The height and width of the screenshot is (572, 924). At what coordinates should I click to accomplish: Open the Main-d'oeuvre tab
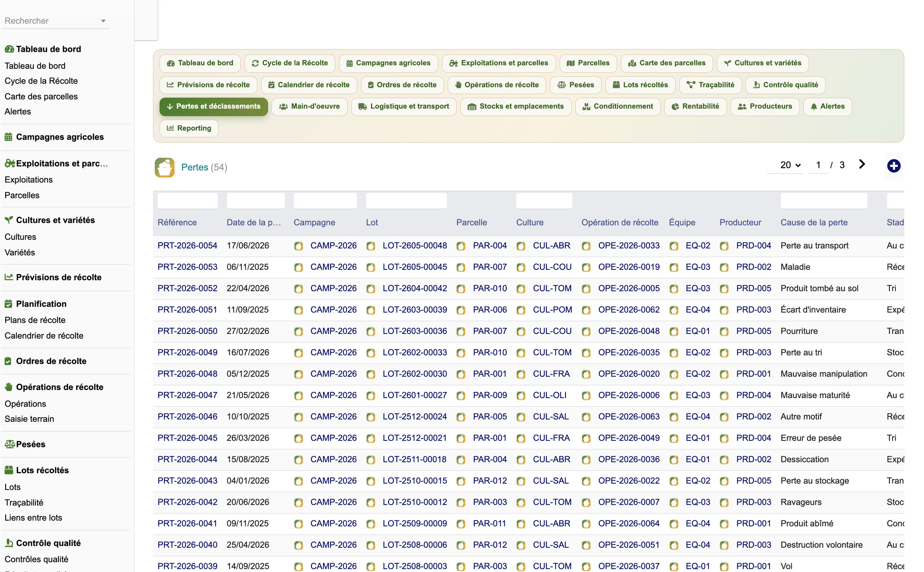[x=310, y=106]
